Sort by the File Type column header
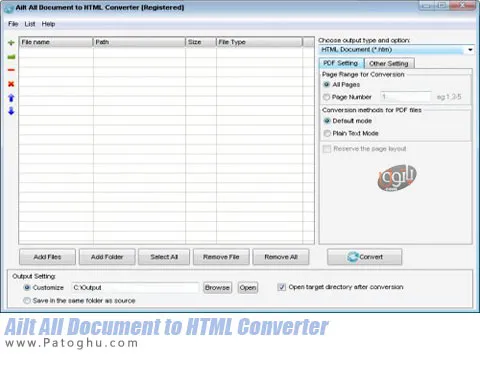This screenshot has height=375, width=480. (x=259, y=42)
